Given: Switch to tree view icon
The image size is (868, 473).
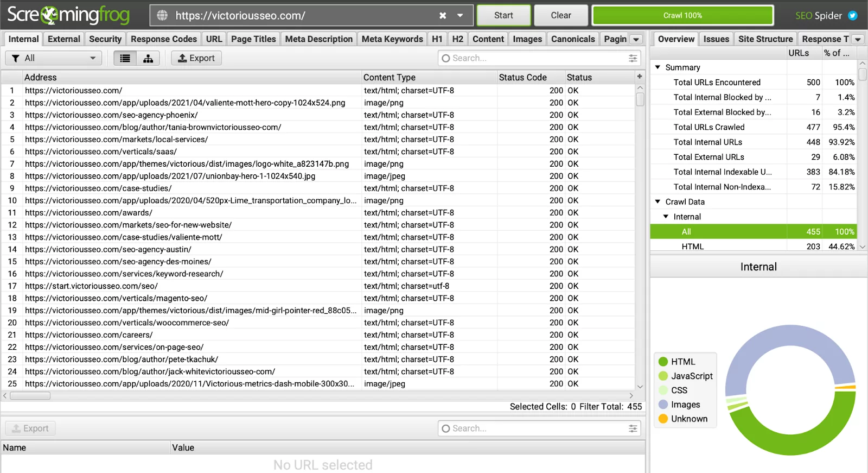Looking at the screenshot, I should coord(148,58).
